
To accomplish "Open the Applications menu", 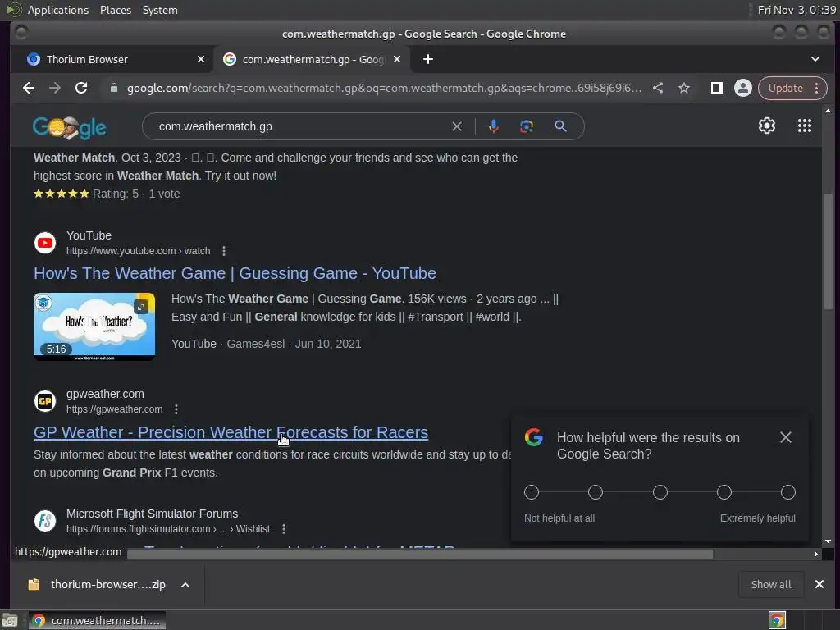I will click(58, 10).
